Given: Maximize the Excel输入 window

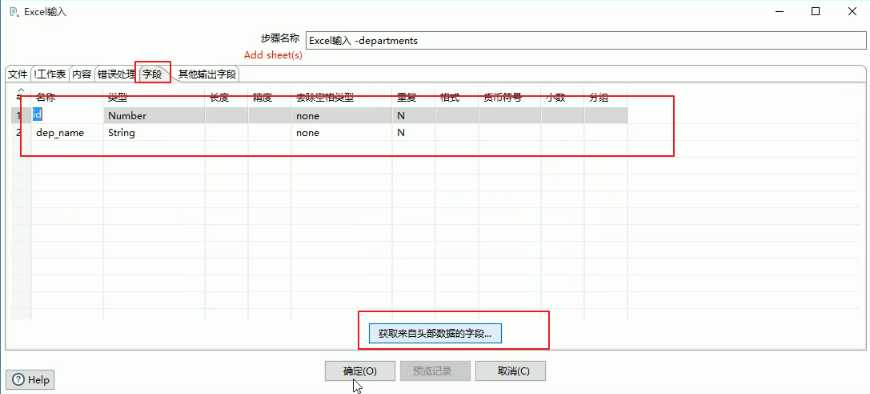Looking at the screenshot, I should (x=815, y=11).
